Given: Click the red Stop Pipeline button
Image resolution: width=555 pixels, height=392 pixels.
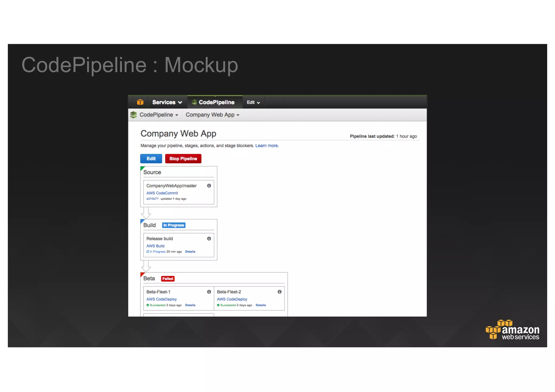Looking at the screenshot, I should (183, 159).
